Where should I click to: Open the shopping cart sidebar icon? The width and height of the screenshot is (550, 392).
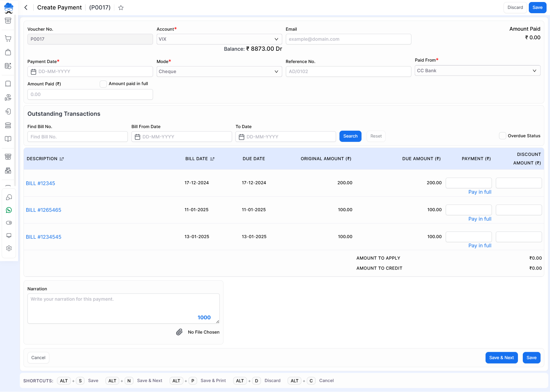[8, 38]
